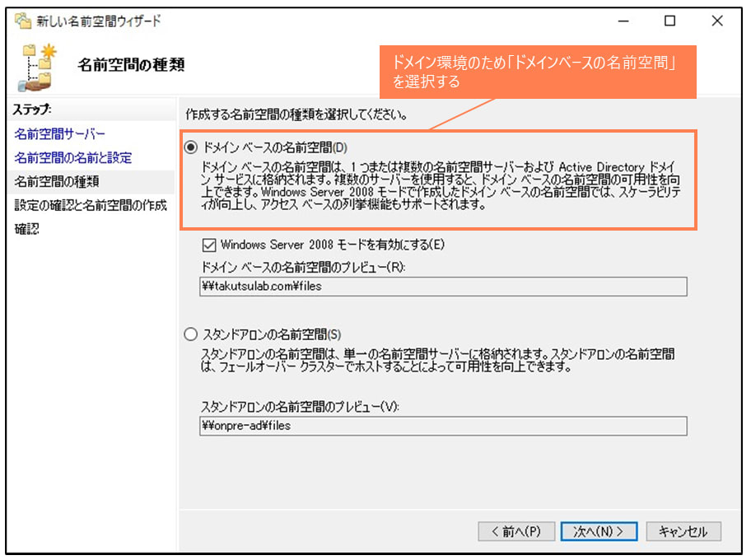Image resolution: width=751 pixels, height=560 pixels.
Task: Open the 名前空間サーバー step link
Action: (x=60, y=133)
